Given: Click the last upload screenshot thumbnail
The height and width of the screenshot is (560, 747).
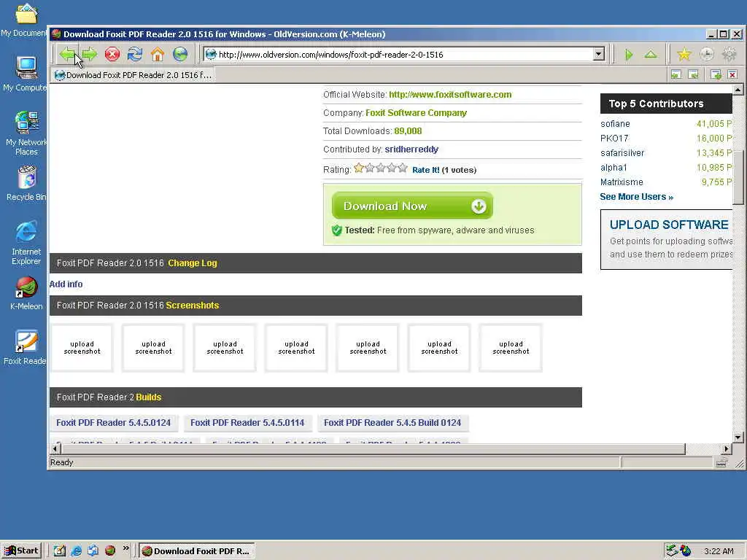Looking at the screenshot, I should 511,348.
